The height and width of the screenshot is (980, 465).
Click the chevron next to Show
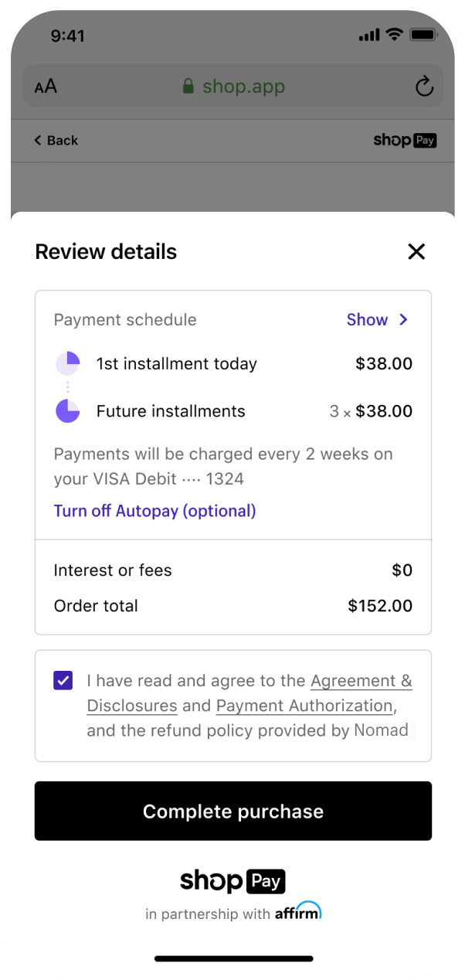click(403, 320)
